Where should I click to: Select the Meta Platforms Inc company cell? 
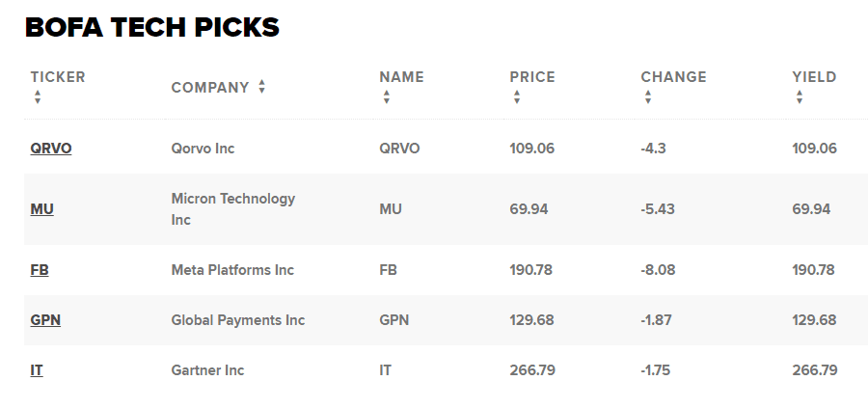coord(232,270)
